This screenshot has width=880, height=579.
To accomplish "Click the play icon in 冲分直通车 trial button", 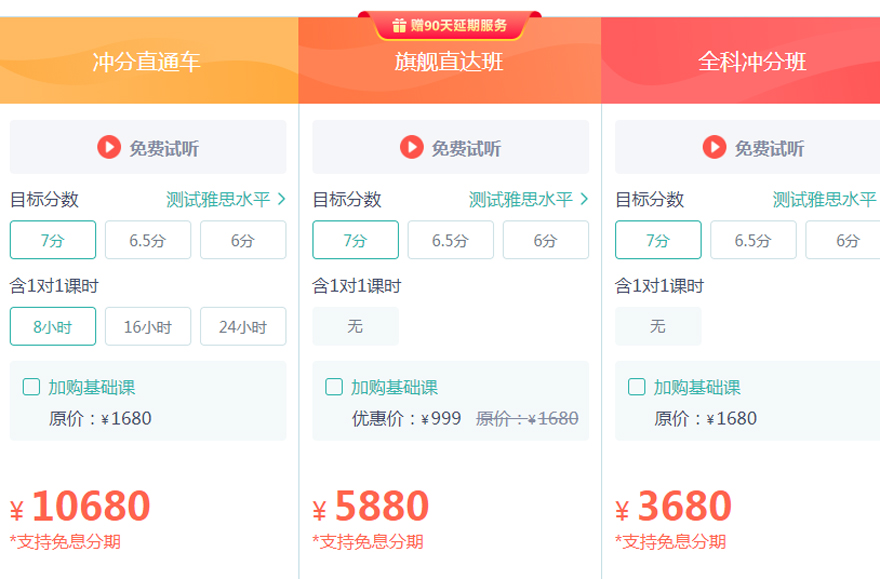I will [x=112, y=146].
